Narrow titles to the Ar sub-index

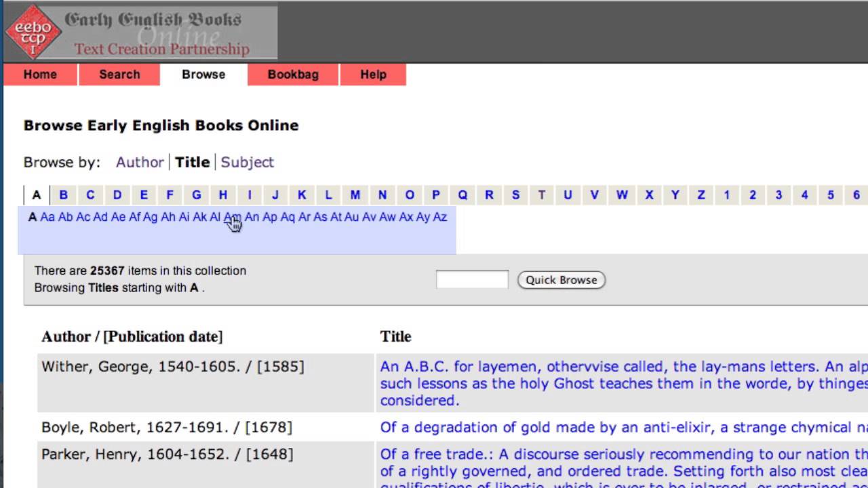coord(304,217)
